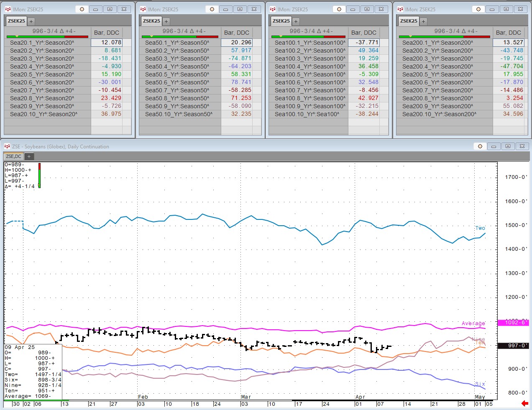This screenshot has height=410, width=532.
Task: Click the value 13.527 in the Season200 window
Action: 513,42
